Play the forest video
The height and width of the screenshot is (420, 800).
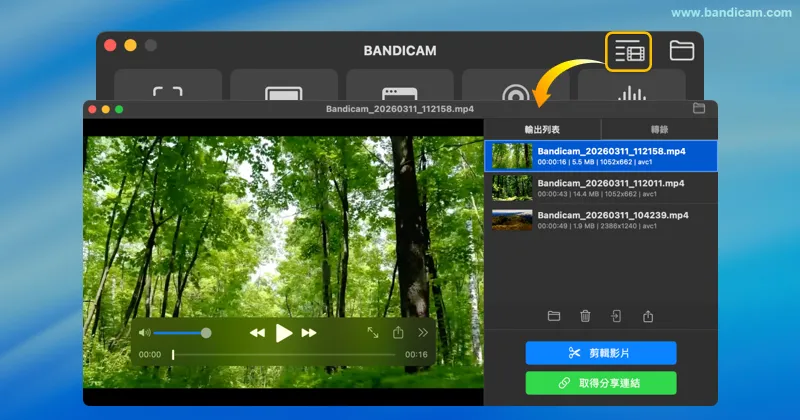284,333
